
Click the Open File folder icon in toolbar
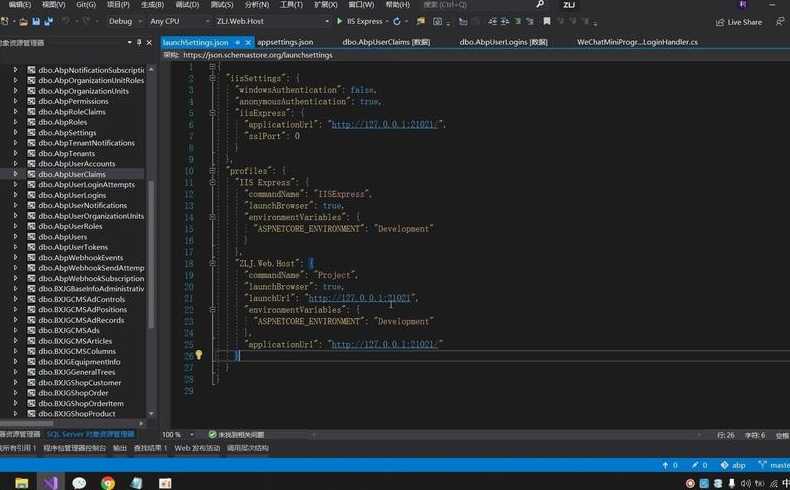point(23,21)
